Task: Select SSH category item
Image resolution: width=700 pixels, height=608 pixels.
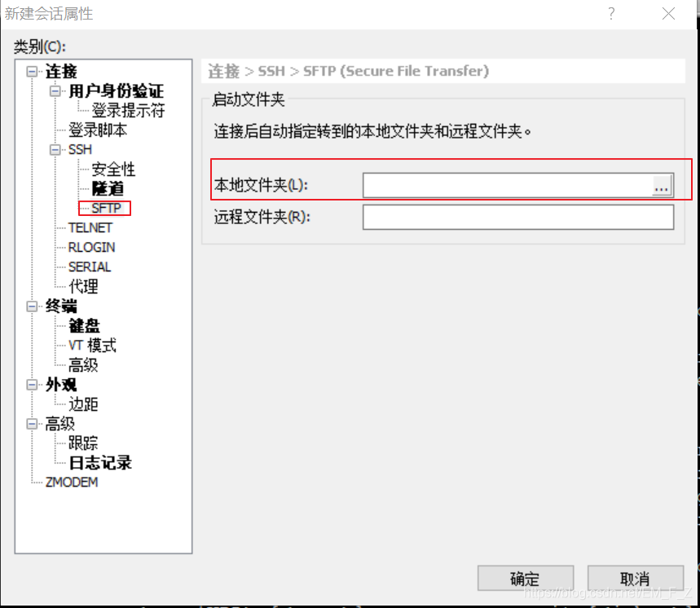Action: click(80, 149)
